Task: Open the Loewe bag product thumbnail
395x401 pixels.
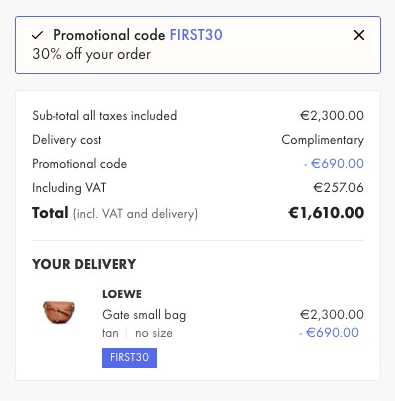Action: (x=59, y=312)
